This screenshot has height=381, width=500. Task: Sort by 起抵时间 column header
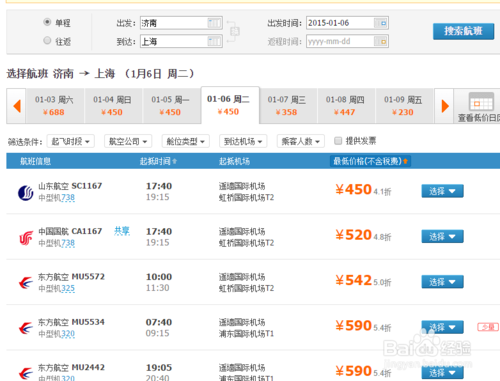pyautogui.click(x=158, y=161)
